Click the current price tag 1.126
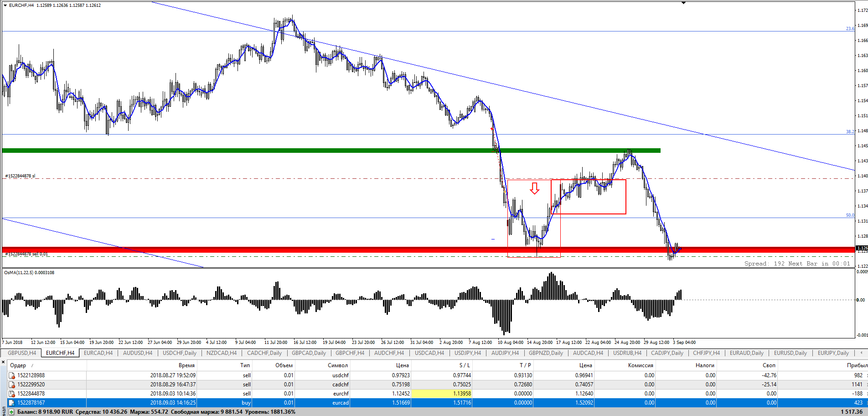Viewport: 868px width, 416px height. coord(862,248)
